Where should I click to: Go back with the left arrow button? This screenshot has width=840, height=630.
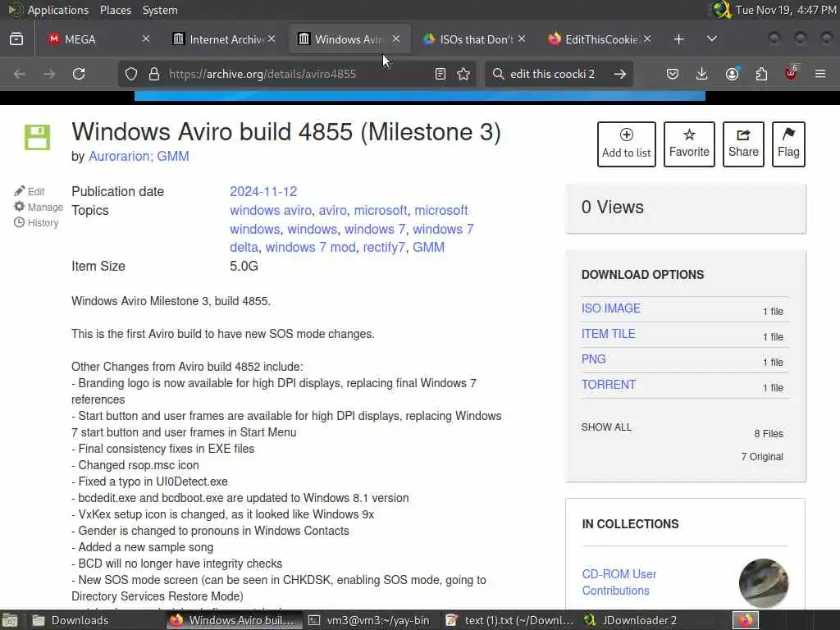(20, 74)
